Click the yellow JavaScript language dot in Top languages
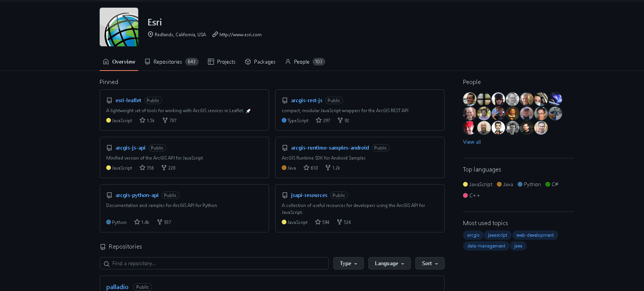The width and height of the screenshot is (644, 291). coord(465,184)
